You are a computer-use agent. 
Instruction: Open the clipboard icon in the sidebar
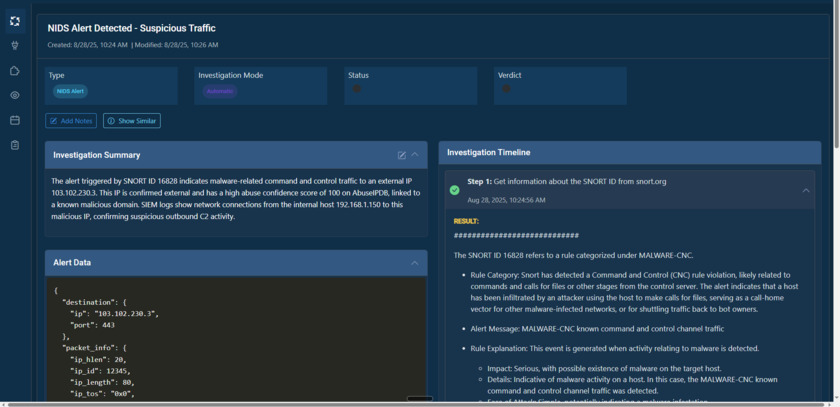[14, 146]
